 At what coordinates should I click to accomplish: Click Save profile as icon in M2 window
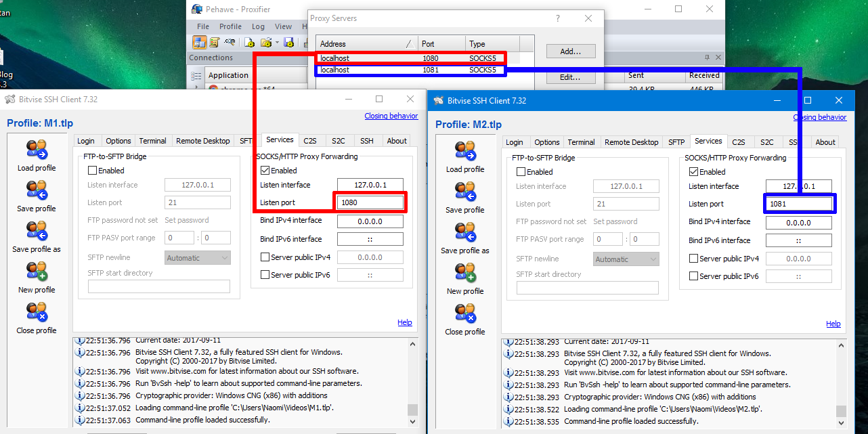pyautogui.click(x=465, y=232)
